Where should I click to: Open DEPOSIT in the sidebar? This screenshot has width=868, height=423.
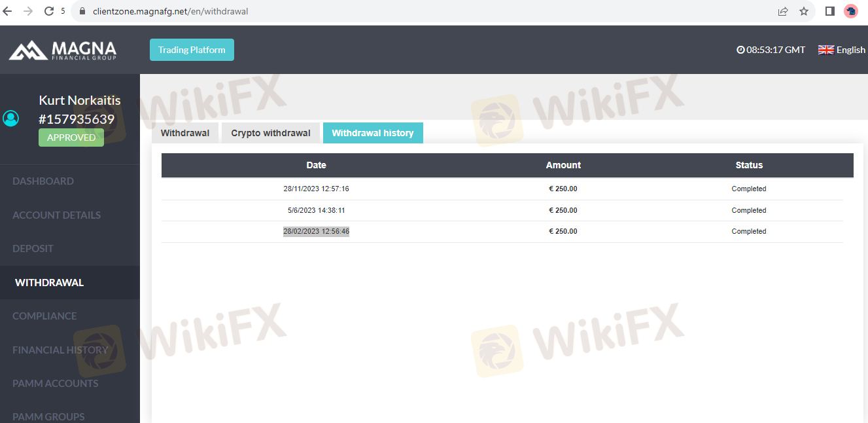33,249
